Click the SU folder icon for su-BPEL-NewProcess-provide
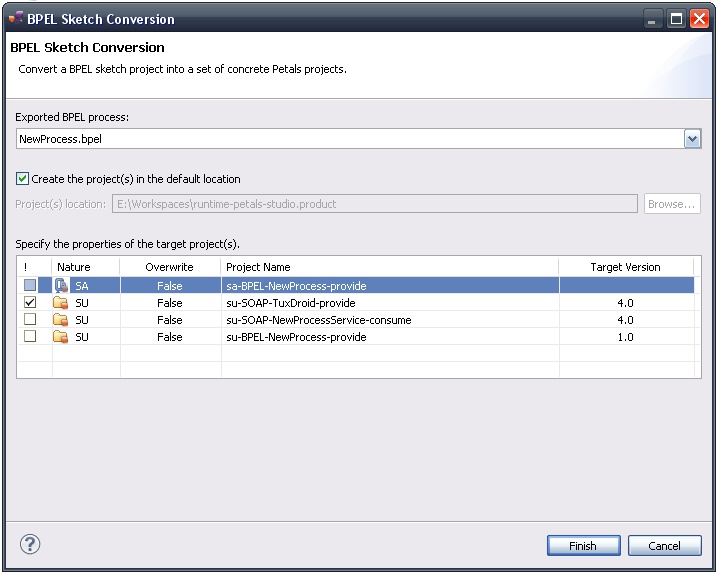719x575 pixels. [x=62, y=337]
